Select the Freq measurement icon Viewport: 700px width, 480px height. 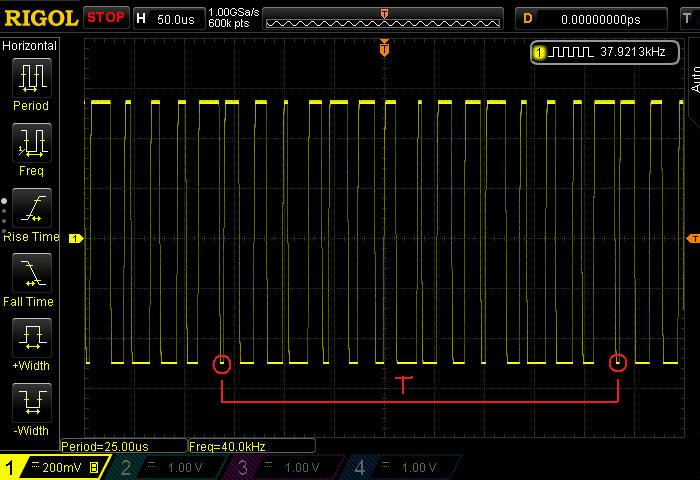point(30,143)
